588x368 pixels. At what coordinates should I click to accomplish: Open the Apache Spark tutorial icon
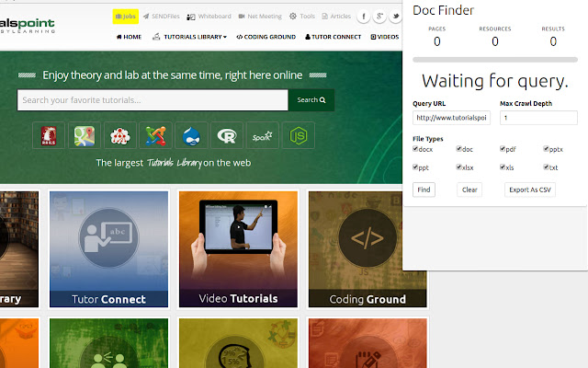[x=263, y=135]
